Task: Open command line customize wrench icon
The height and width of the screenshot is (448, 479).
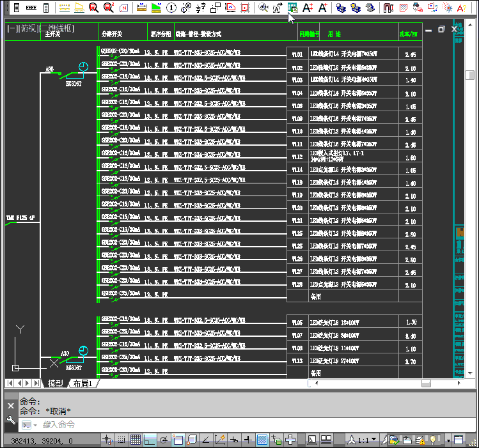Action: tap(11, 420)
